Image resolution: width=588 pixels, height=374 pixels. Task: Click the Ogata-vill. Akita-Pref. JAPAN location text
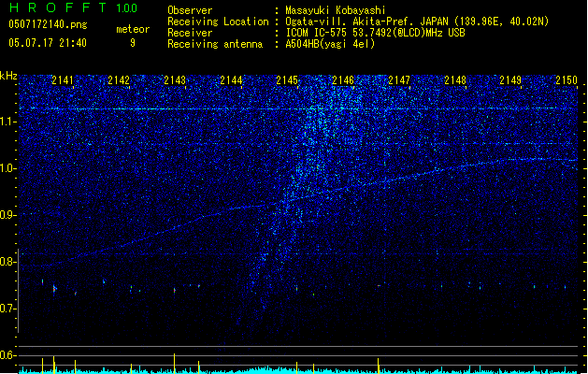417,22
